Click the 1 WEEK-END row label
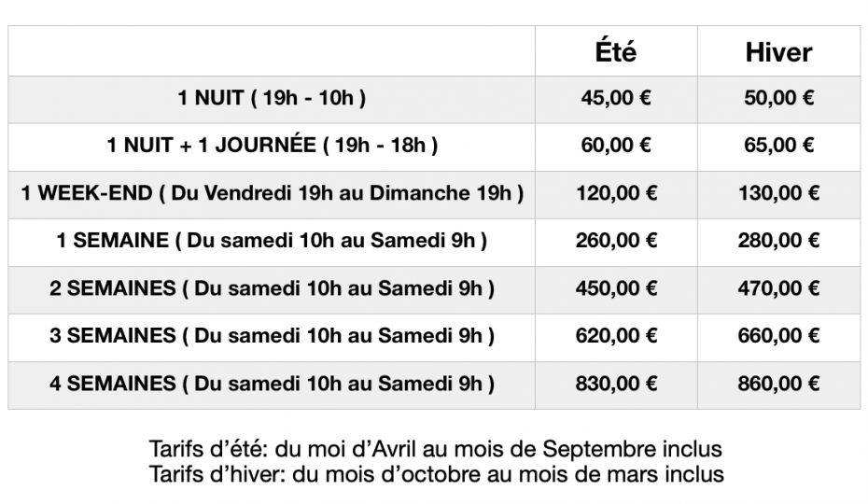The height and width of the screenshot is (504, 868). (x=272, y=193)
